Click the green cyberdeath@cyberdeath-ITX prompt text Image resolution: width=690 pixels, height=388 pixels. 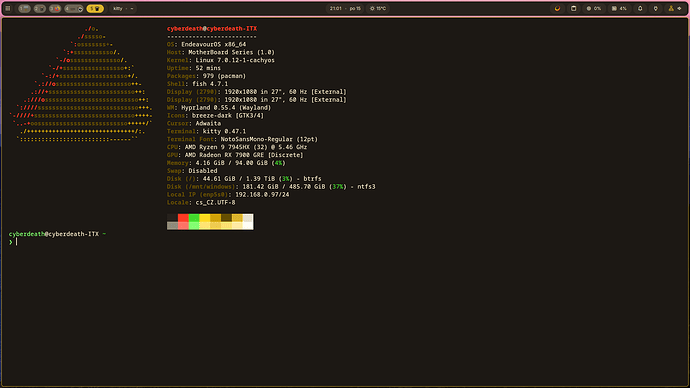coord(54,234)
